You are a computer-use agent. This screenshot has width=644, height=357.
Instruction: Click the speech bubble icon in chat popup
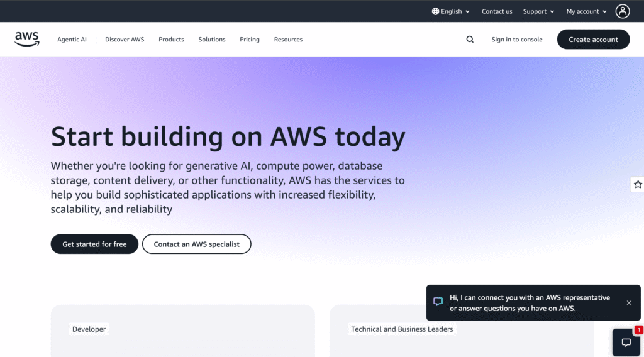(438, 302)
